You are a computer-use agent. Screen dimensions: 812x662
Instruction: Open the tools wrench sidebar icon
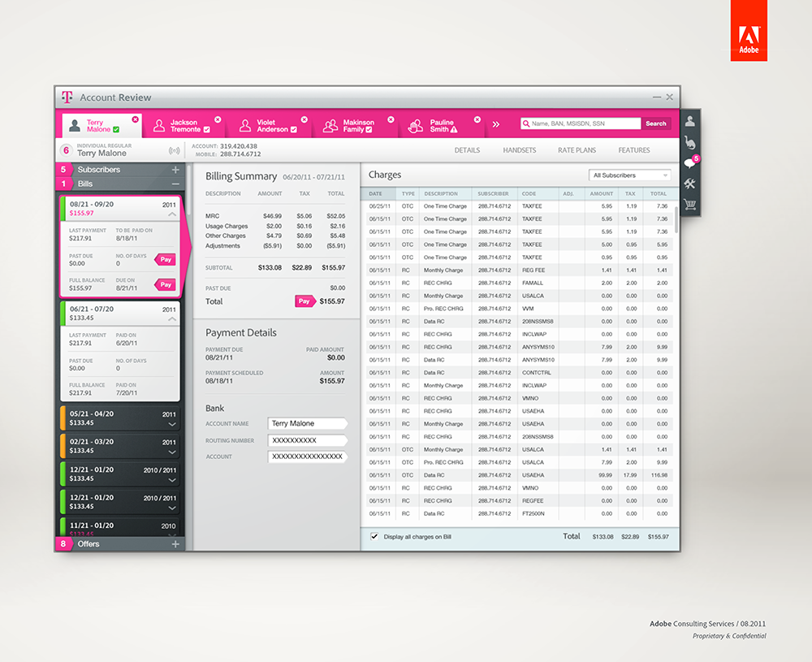689,184
